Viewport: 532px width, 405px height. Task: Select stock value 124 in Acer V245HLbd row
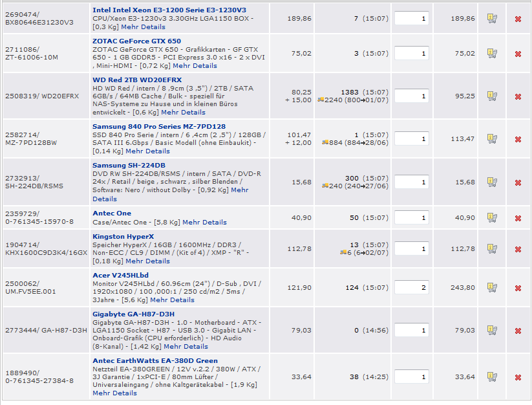tap(352, 287)
